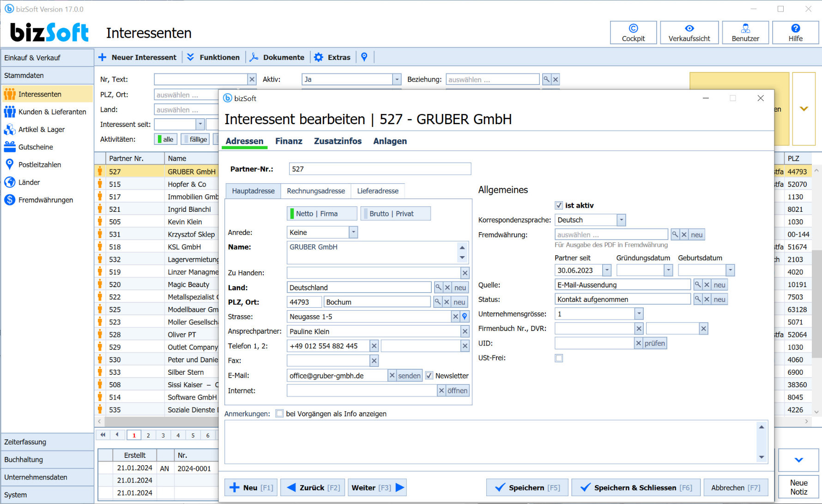Search Beziehung filter with magnifier icon
Viewport: 822px width, 504px height.
(546, 79)
